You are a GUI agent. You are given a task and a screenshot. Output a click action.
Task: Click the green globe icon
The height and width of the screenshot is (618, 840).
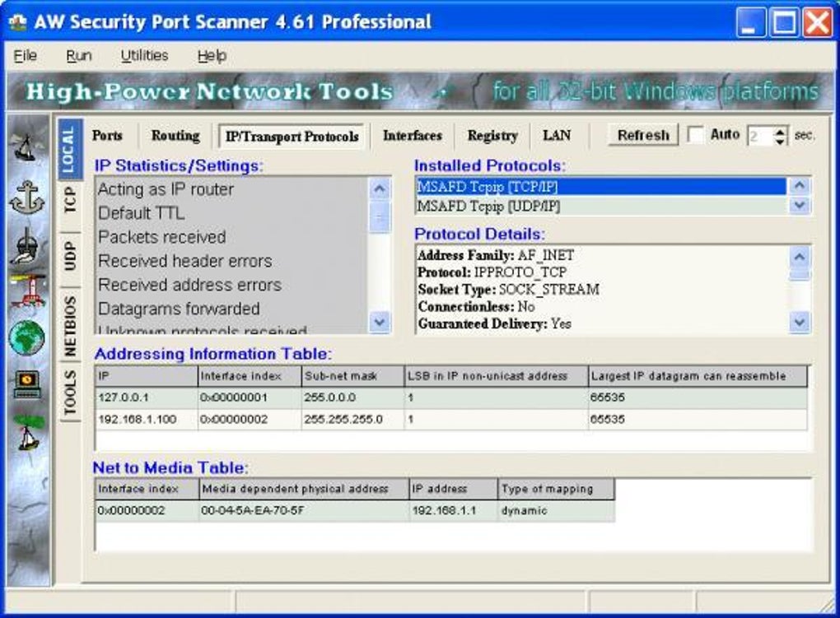click(x=27, y=337)
